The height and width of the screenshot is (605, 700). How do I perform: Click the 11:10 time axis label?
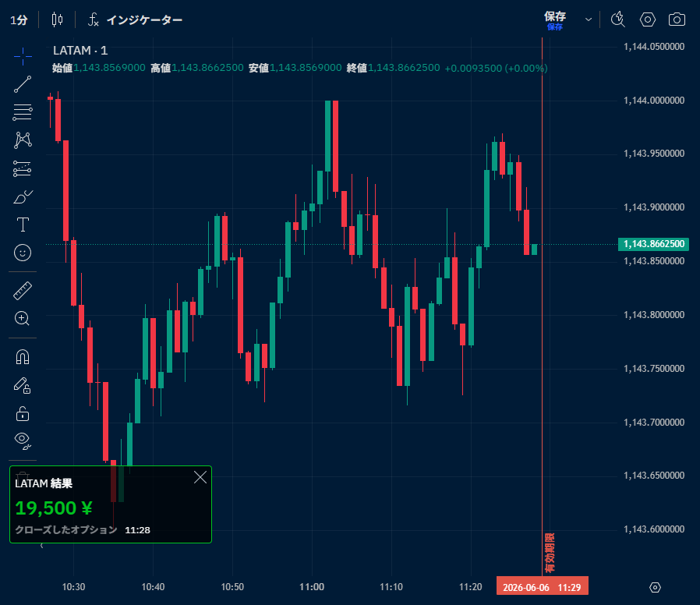coord(391,587)
